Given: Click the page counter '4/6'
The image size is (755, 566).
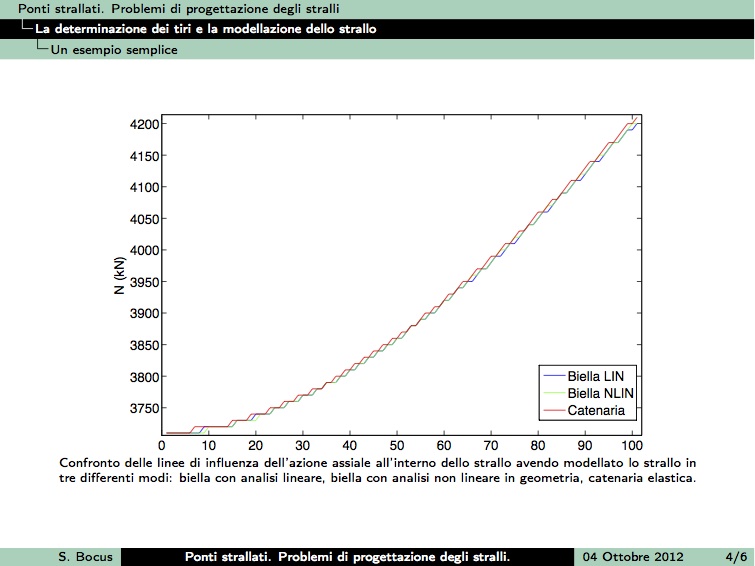Looking at the screenshot, I should point(735,556).
